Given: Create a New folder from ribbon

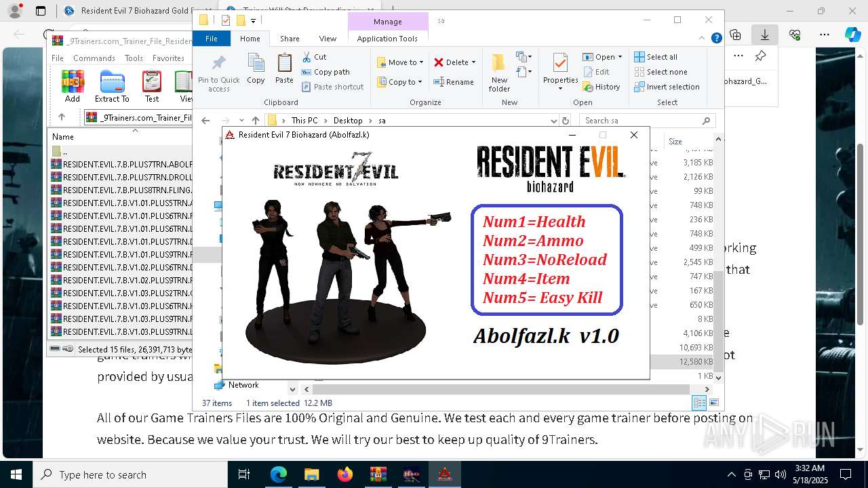Looking at the screenshot, I should click(499, 73).
